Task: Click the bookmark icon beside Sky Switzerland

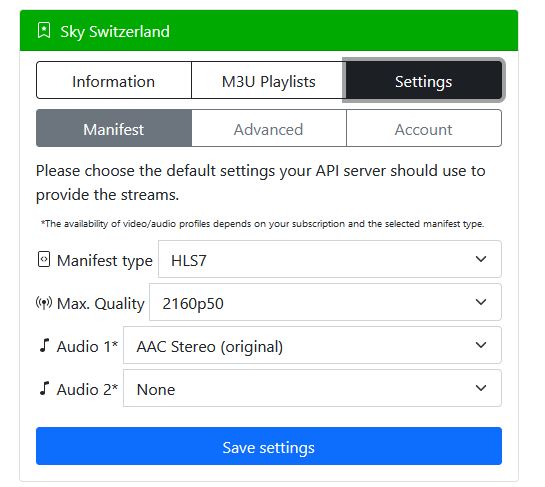Action: click(x=44, y=31)
